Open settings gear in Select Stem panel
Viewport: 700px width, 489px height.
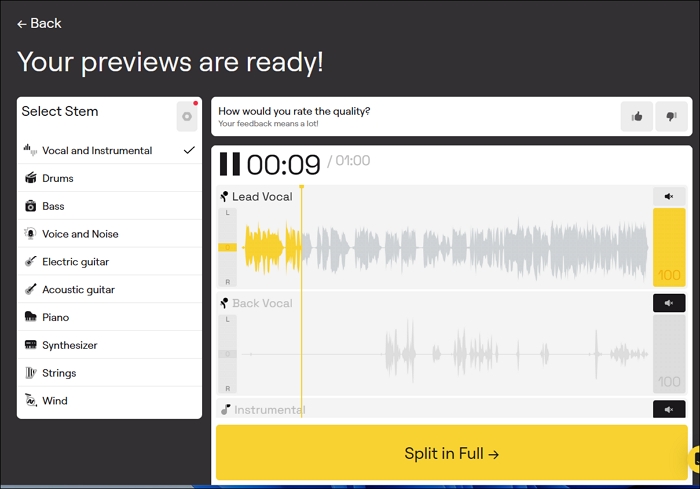point(187,116)
